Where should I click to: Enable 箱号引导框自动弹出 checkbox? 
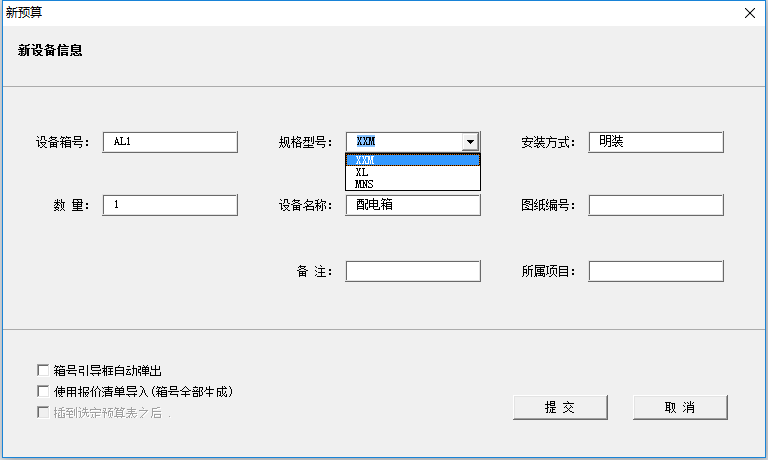click(x=43, y=370)
